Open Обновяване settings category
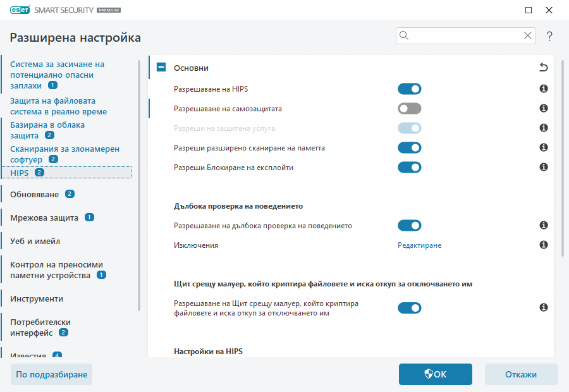The image size is (569, 392). click(35, 195)
